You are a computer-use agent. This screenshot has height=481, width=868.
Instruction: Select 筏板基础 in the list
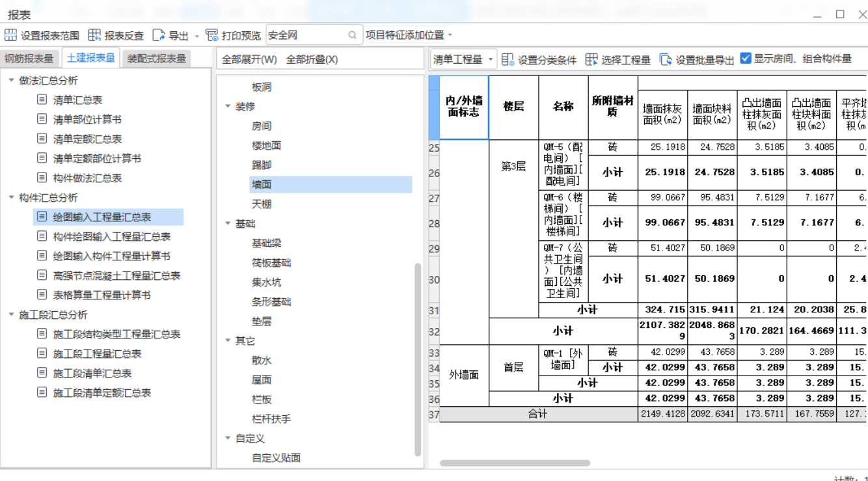coord(271,262)
